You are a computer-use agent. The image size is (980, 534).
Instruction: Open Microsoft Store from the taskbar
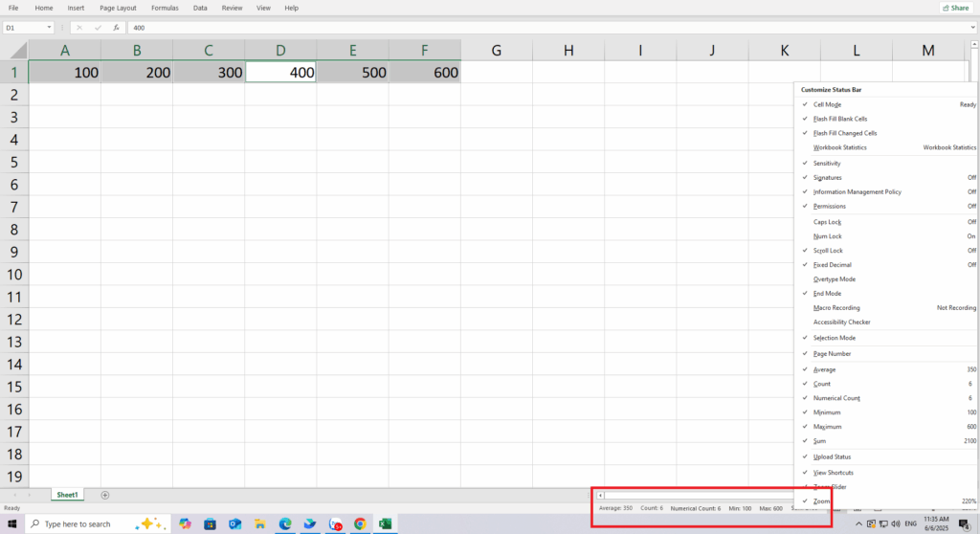click(210, 524)
